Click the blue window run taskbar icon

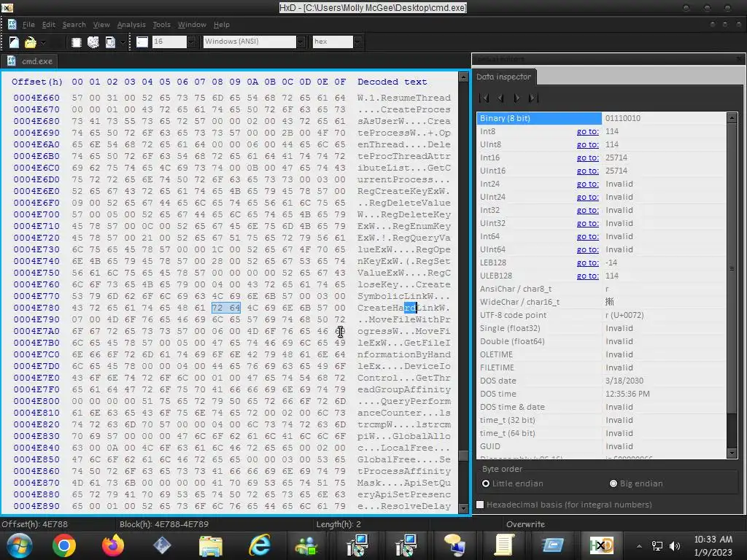point(553,545)
